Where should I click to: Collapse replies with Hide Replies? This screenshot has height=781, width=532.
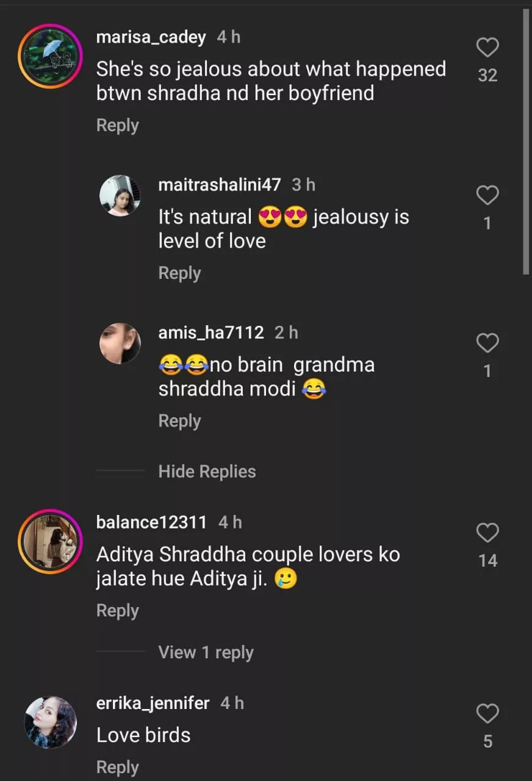pyautogui.click(x=207, y=471)
